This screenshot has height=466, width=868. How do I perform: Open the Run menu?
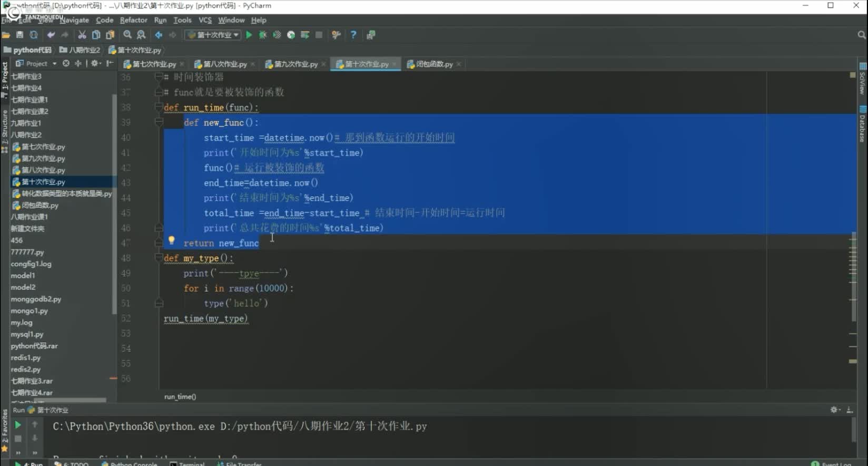[x=160, y=20]
